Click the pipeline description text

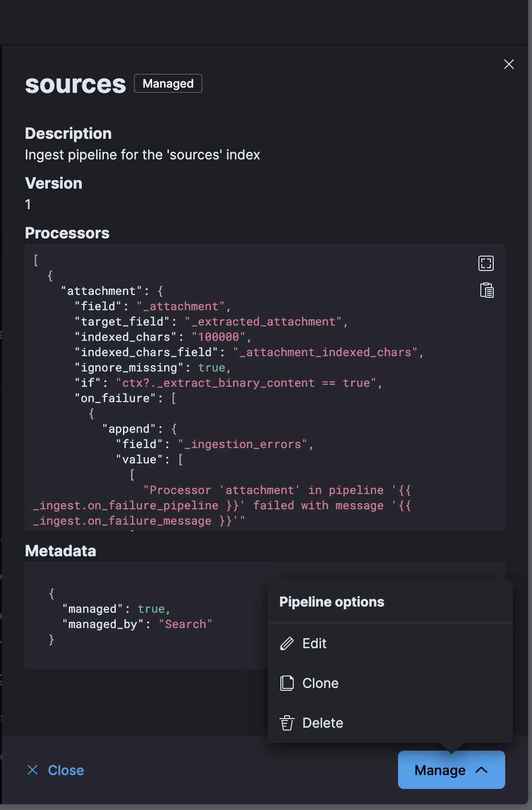(x=142, y=155)
